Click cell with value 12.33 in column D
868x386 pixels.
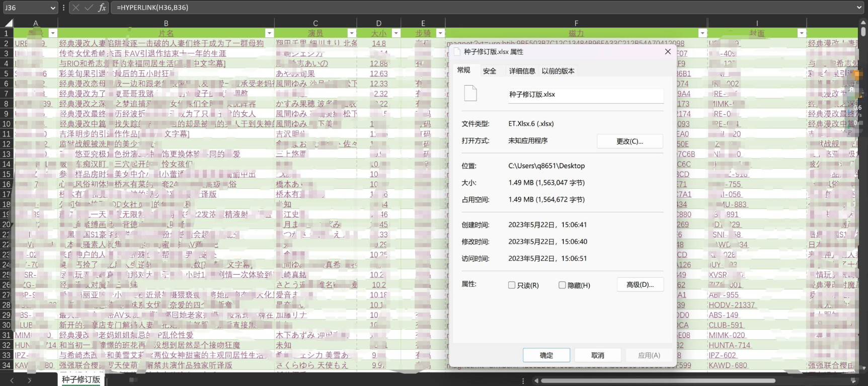[379, 84]
